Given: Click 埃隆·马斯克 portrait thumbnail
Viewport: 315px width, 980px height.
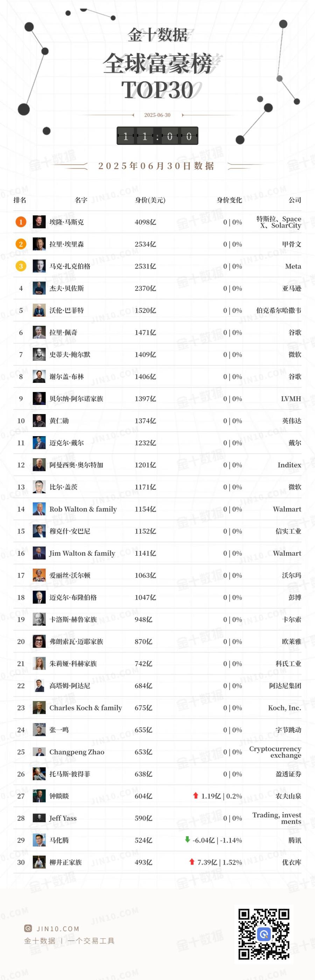Looking at the screenshot, I should (x=39, y=222).
